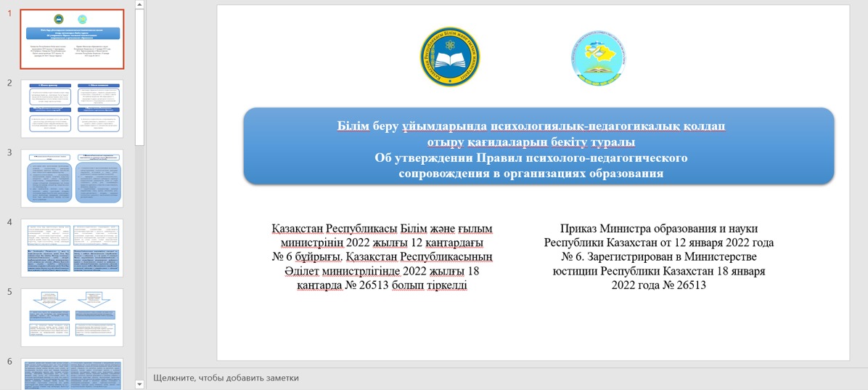The width and height of the screenshot is (868, 390).
Task: Click the round blue-yellow ministry emblem with book
Action: point(449,57)
